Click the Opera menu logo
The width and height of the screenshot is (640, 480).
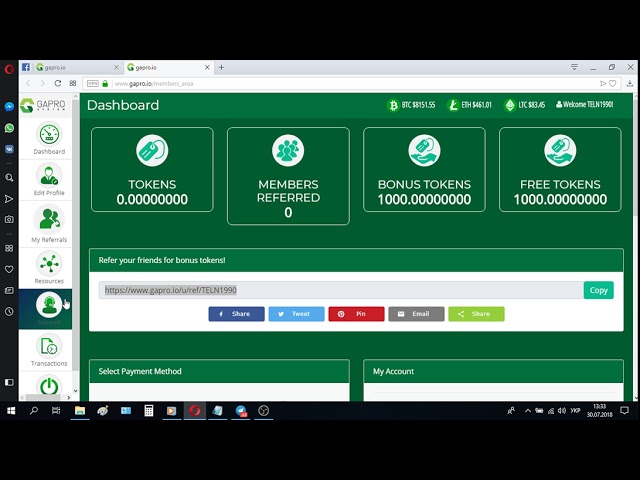[x=9, y=69]
